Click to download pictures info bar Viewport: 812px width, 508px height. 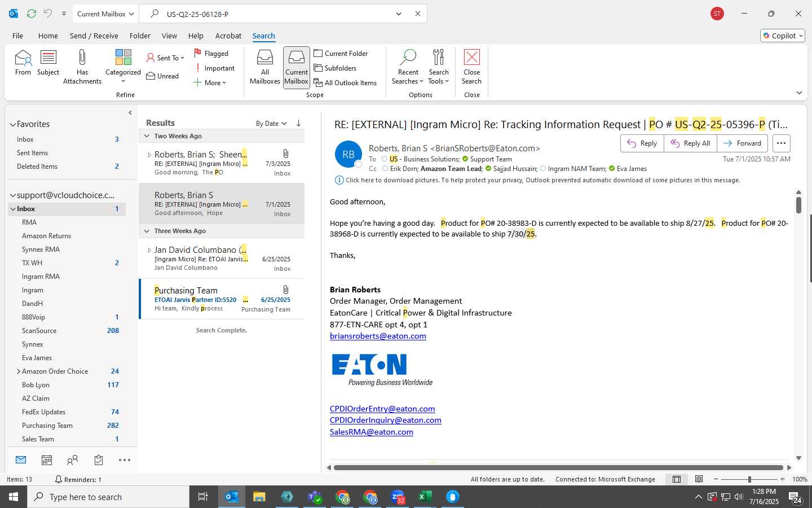(x=537, y=180)
